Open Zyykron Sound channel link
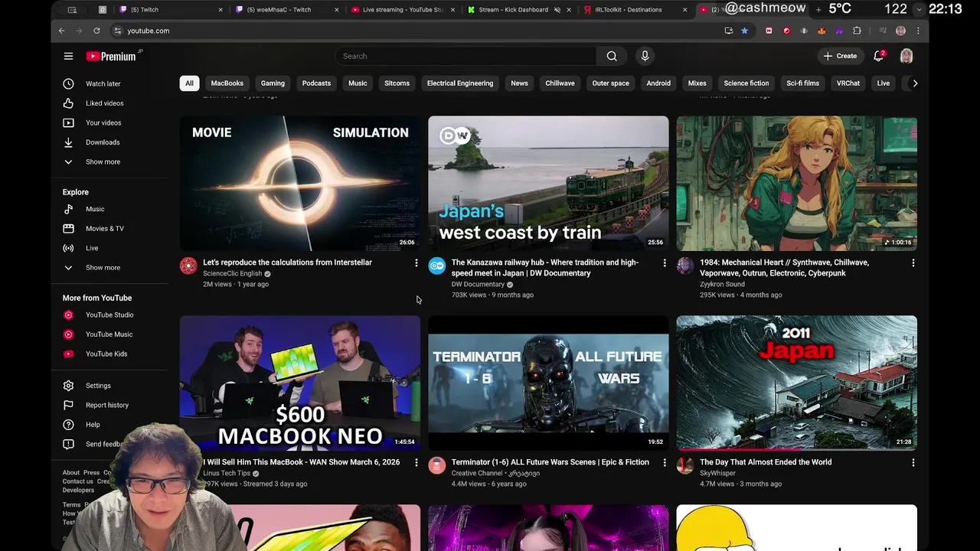 tap(722, 284)
